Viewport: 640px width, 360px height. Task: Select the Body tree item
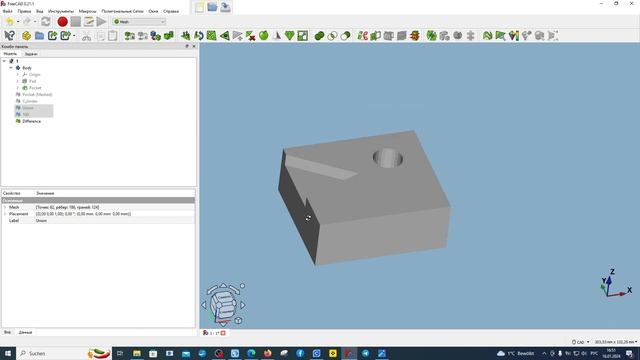point(27,68)
